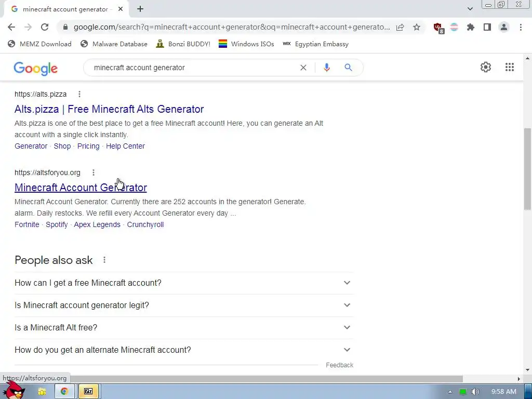This screenshot has height=399, width=532.
Task: Click the Feedback link
Action: [339, 365]
